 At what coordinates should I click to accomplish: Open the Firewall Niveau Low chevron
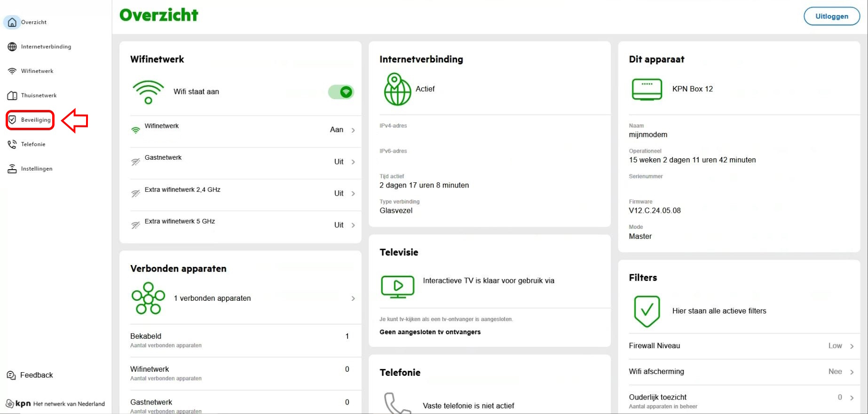click(x=852, y=346)
